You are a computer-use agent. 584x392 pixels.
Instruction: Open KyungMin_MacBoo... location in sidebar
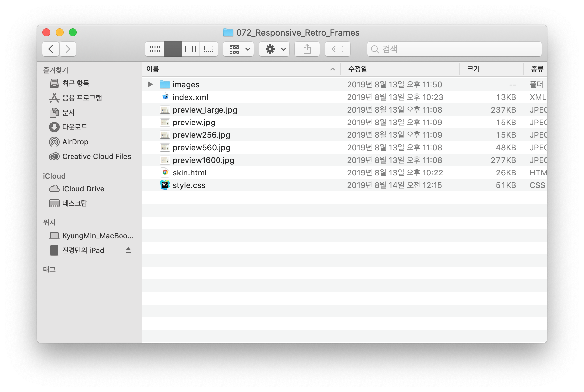89,236
